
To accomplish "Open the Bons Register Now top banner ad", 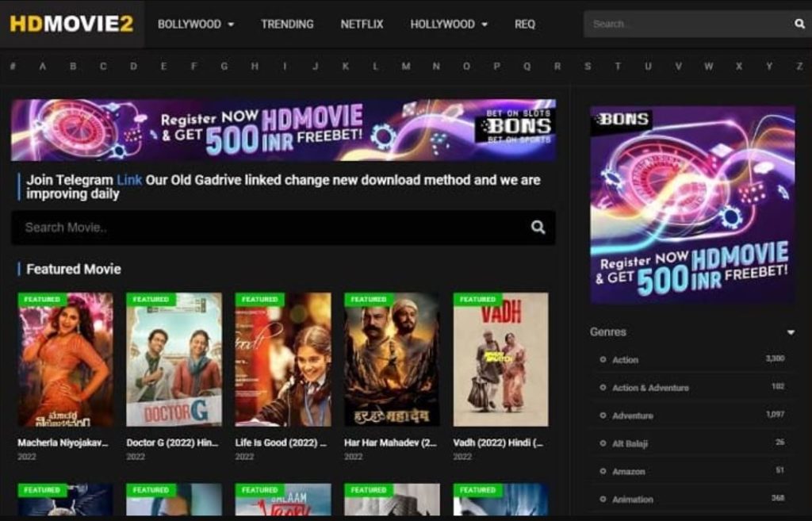I will coord(283,130).
